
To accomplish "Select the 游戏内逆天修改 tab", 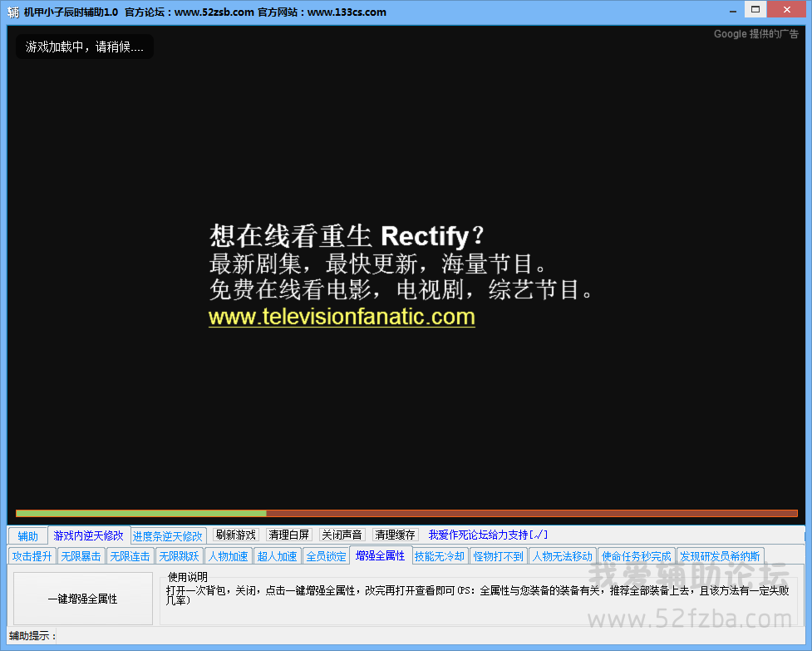I will pos(89,535).
